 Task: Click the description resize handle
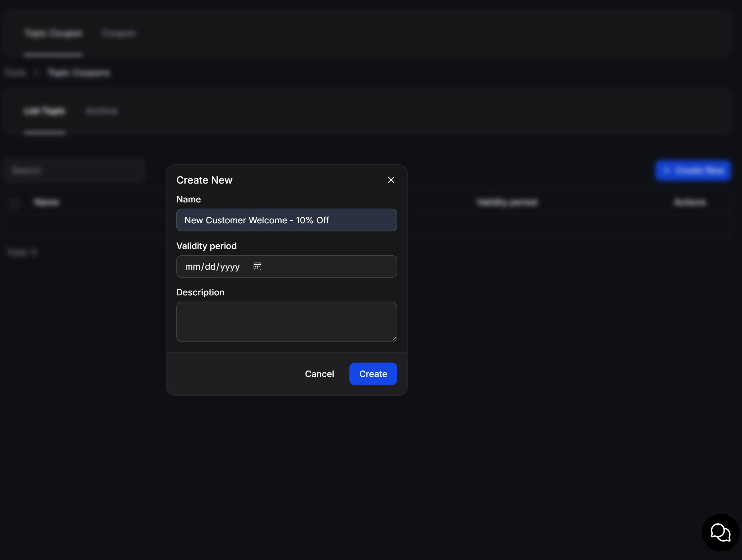coord(394,339)
